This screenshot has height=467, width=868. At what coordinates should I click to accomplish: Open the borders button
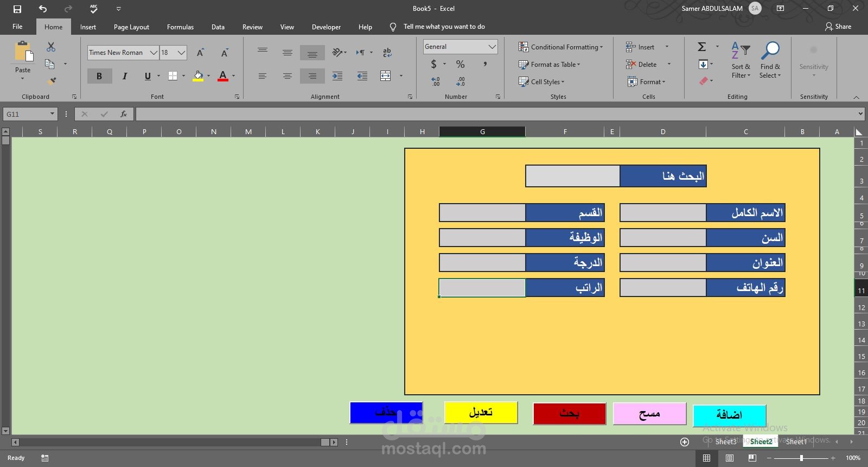click(173, 76)
